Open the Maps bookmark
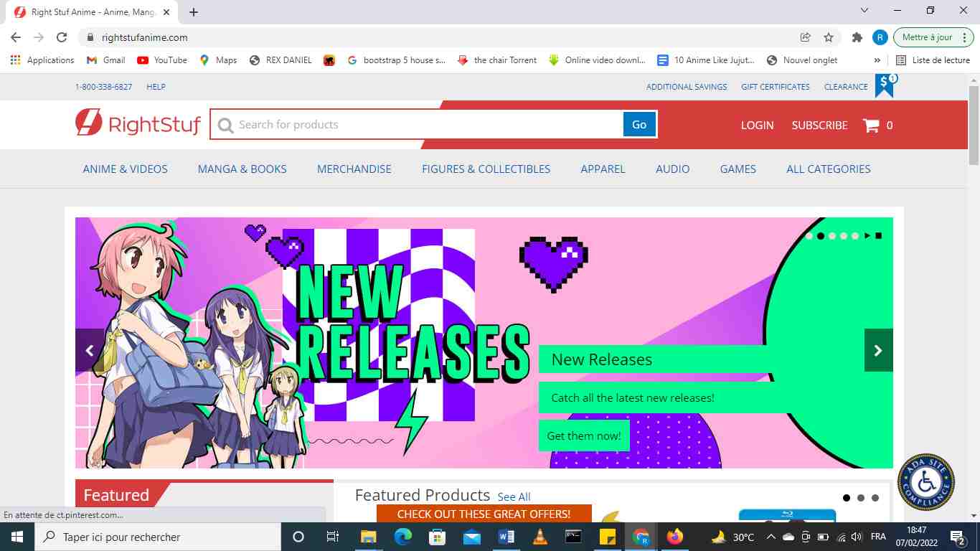 tap(218, 60)
